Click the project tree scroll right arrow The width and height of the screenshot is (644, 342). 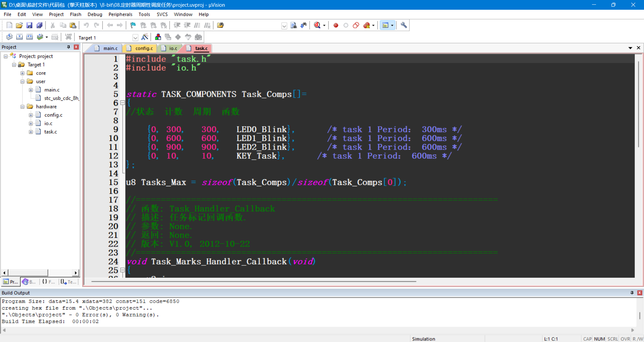[75, 273]
